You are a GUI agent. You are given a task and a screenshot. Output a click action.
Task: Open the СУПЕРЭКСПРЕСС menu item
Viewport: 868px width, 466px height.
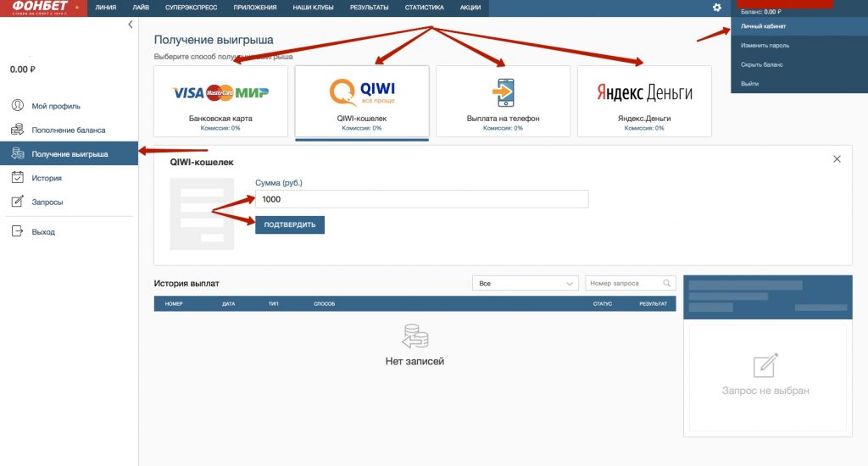tap(191, 8)
